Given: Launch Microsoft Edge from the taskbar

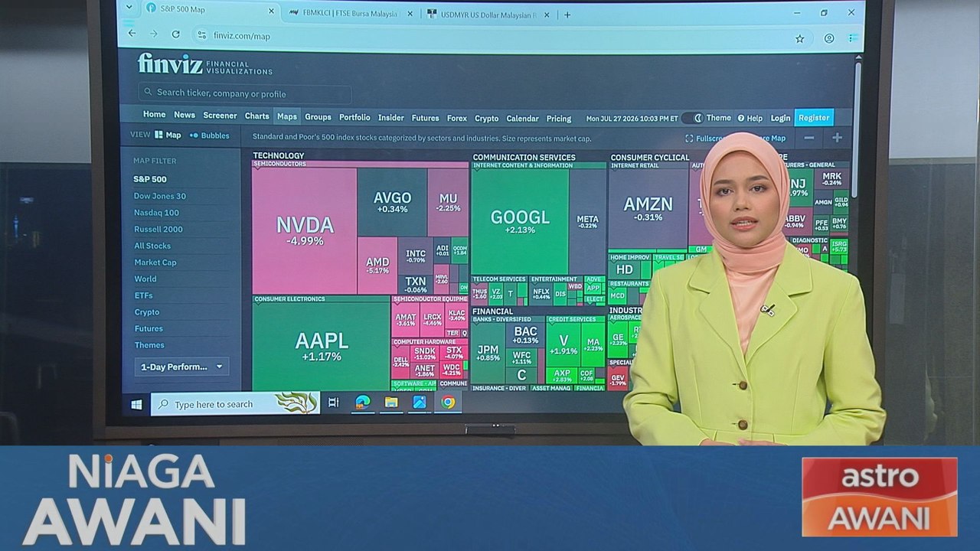Looking at the screenshot, I should 362,402.
